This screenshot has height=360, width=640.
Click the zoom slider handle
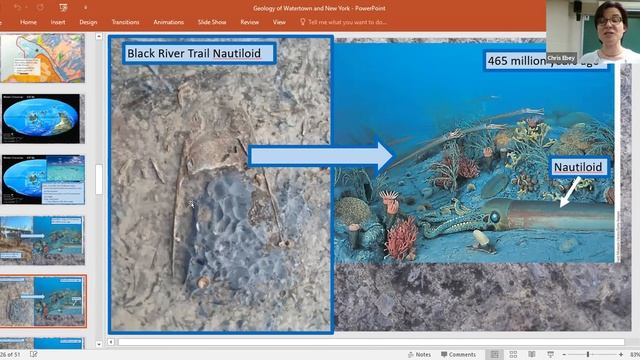point(588,354)
